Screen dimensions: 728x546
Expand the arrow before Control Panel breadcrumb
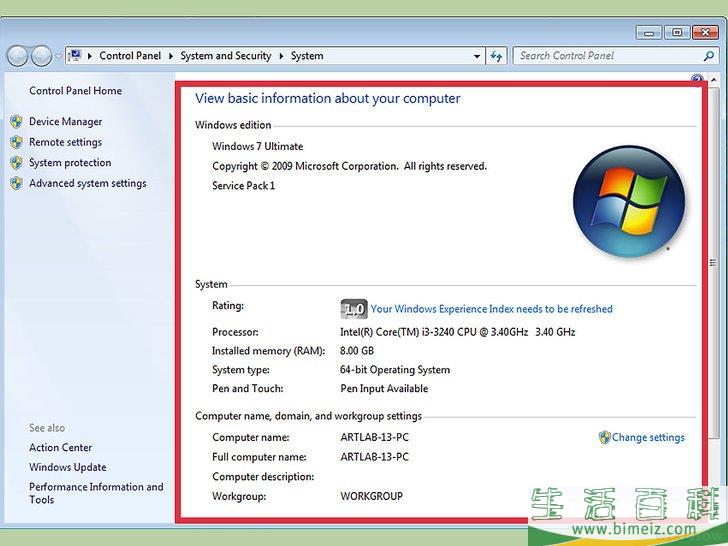pyautogui.click(x=90, y=56)
